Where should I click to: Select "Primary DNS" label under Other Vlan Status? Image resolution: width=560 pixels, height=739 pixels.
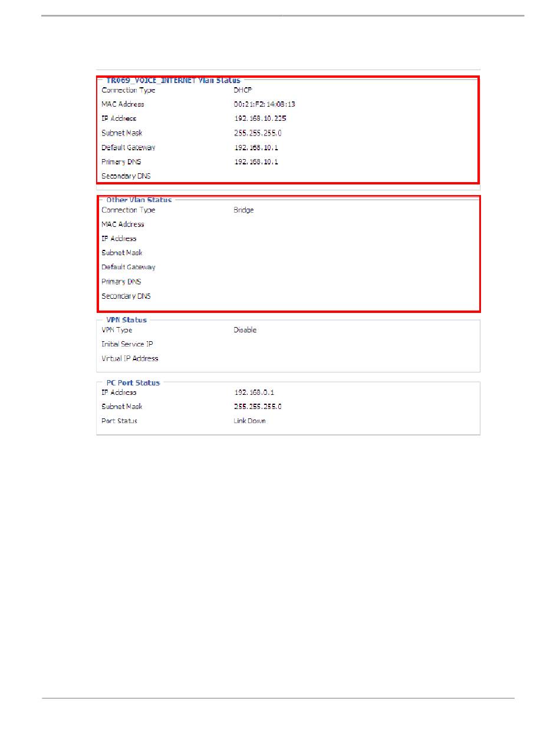pos(121,282)
